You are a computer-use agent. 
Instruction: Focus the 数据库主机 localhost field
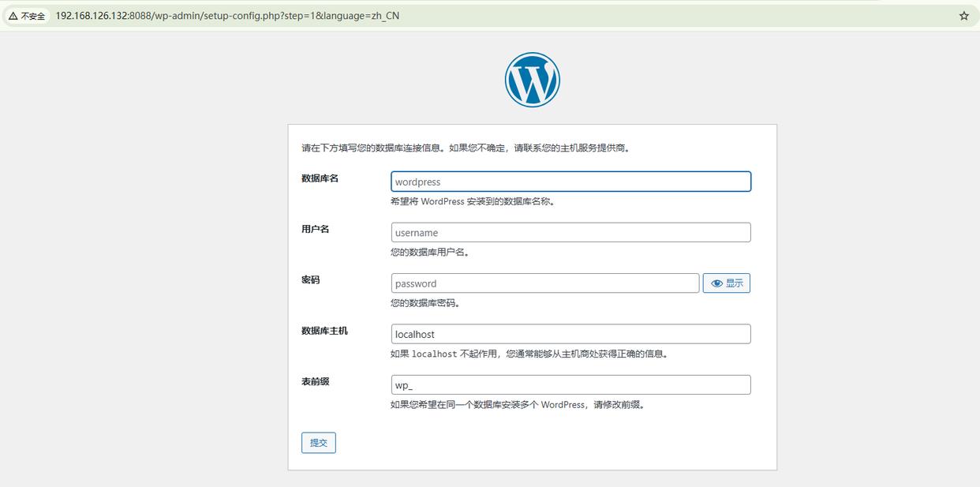coord(570,334)
